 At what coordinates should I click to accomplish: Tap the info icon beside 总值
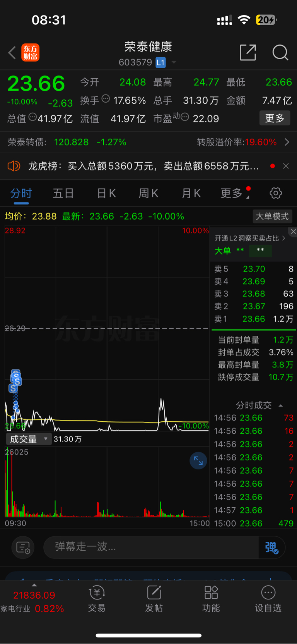click(x=32, y=117)
